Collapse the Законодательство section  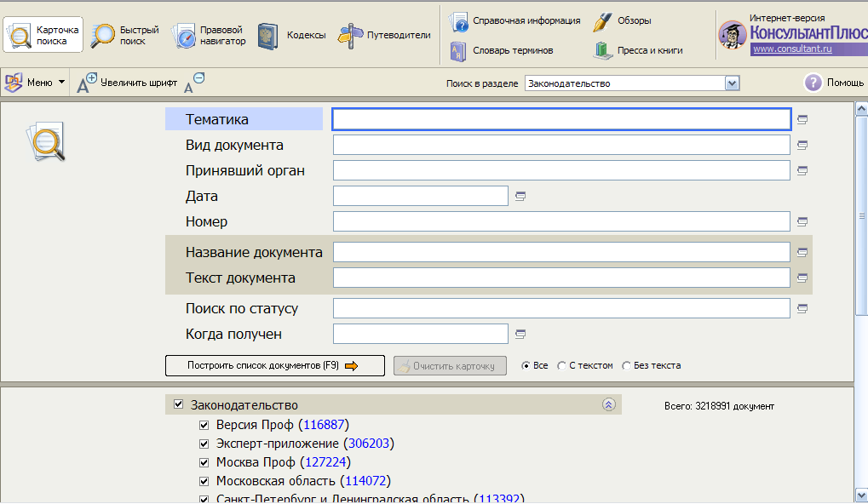[608, 404]
